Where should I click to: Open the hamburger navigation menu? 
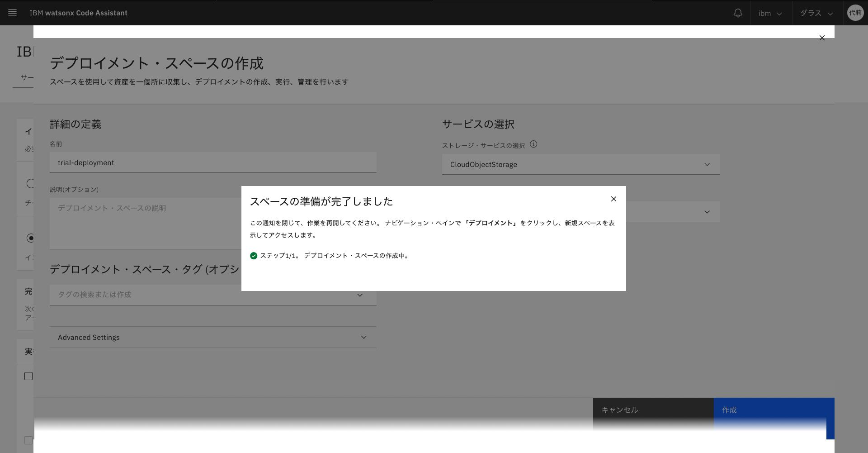tap(13, 12)
